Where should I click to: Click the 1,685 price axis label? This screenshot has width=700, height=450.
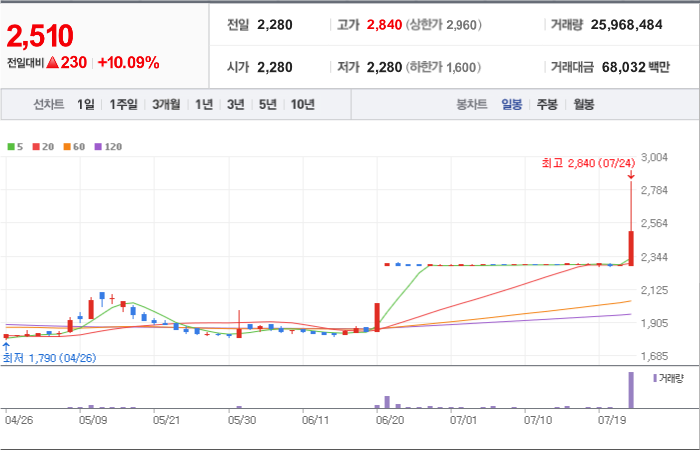(654, 356)
